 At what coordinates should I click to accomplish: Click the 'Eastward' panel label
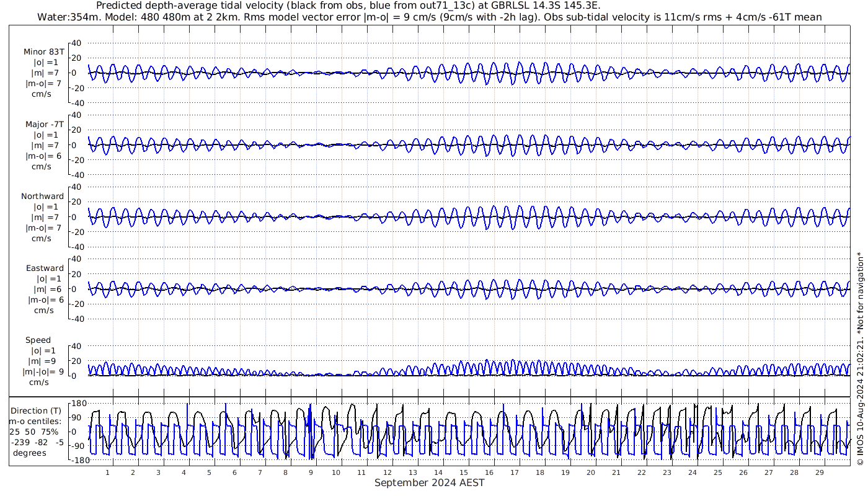pos(45,268)
